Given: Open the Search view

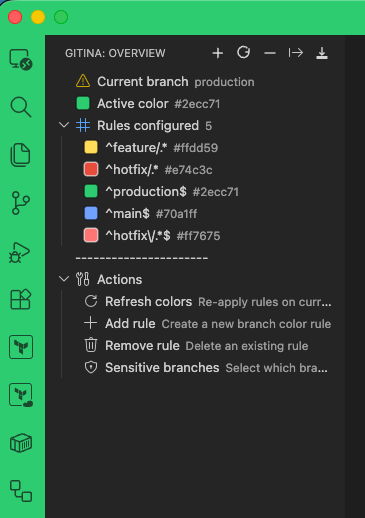Looking at the screenshot, I should point(21,107).
